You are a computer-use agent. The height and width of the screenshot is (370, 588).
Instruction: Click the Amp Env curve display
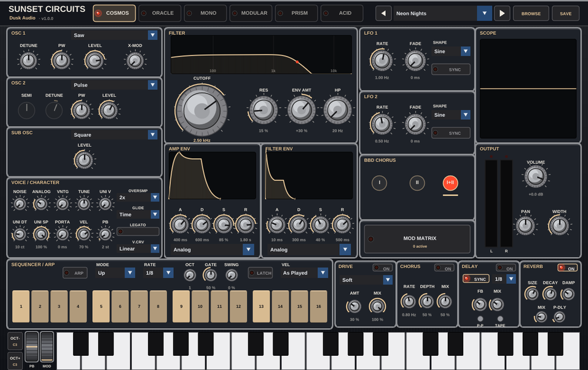click(212, 175)
